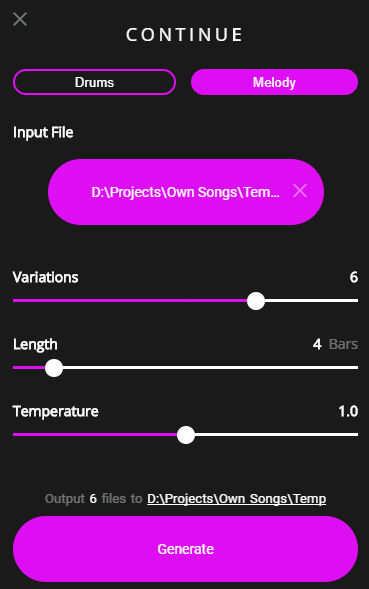Click the Variations label
Image resolution: width=369 pixels, height=589 pixels.
point(45,278)
